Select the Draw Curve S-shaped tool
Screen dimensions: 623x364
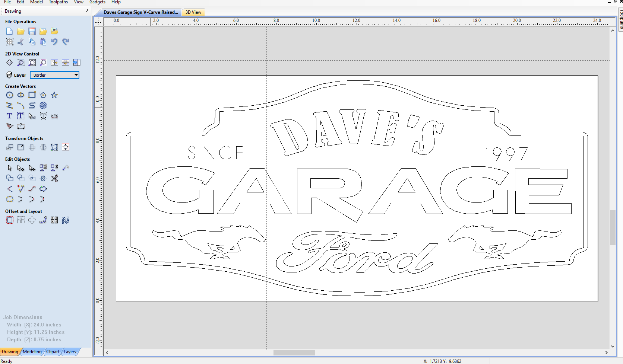pyautogui.click(x=32, y=106)
